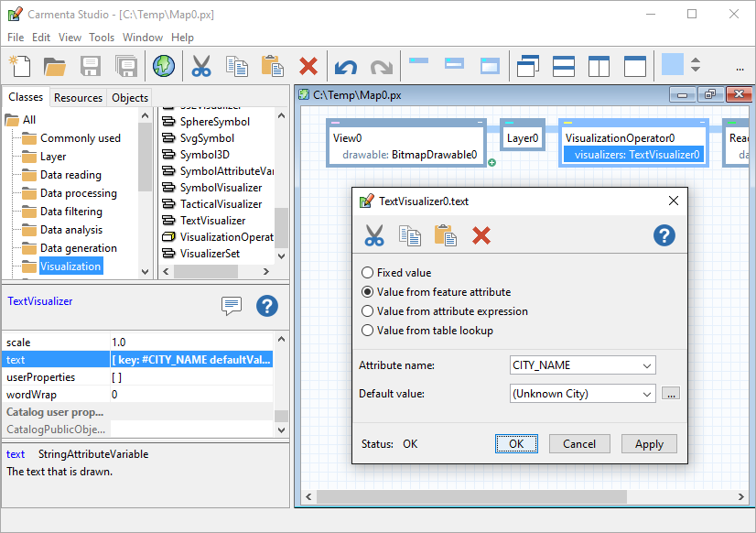Switch to the Objects tab

pyautogui.click(x=130, y=98)
